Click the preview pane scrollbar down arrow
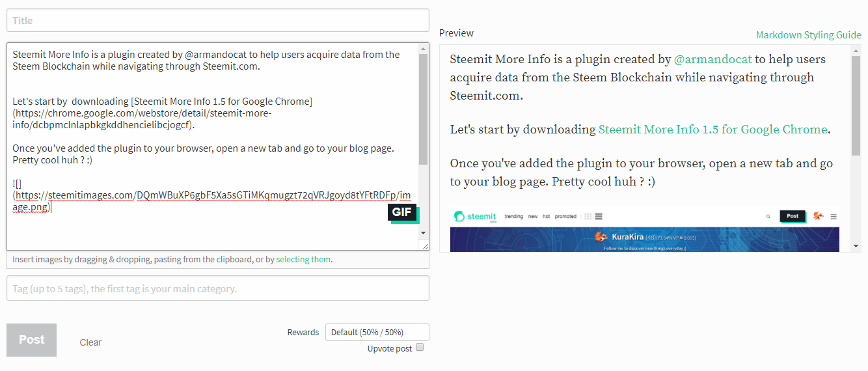The width and height of the screenshot is (868, 371). tap(856, 246)
